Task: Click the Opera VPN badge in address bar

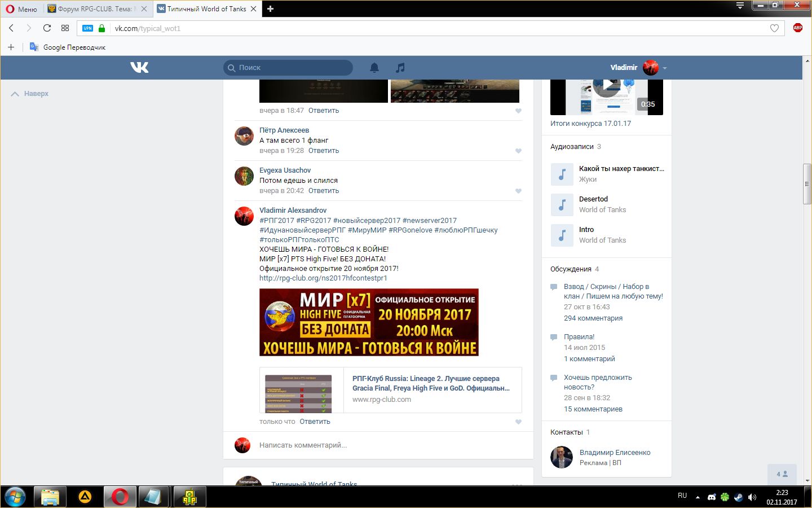Action: (87, 28)
